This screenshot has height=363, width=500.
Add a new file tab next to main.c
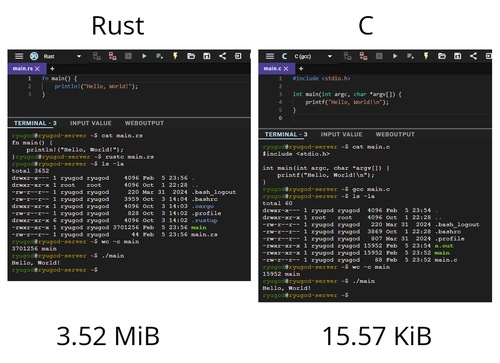click(x=301, y=69)
